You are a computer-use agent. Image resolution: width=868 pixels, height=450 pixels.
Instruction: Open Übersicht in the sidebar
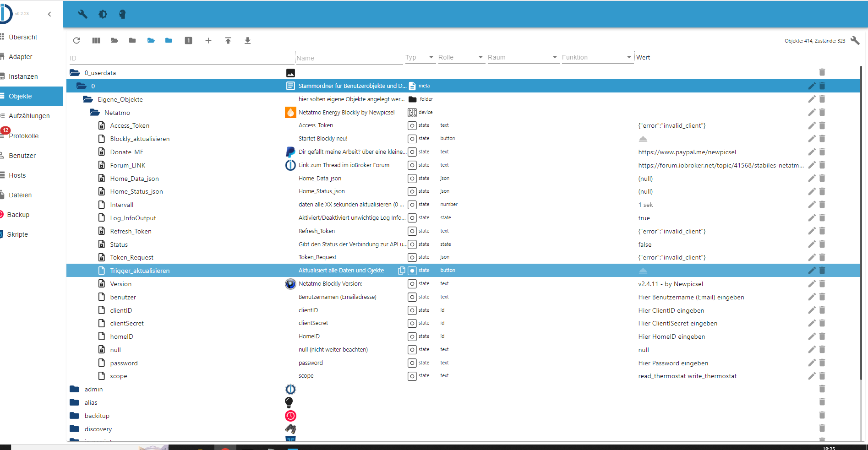point(31,37)
